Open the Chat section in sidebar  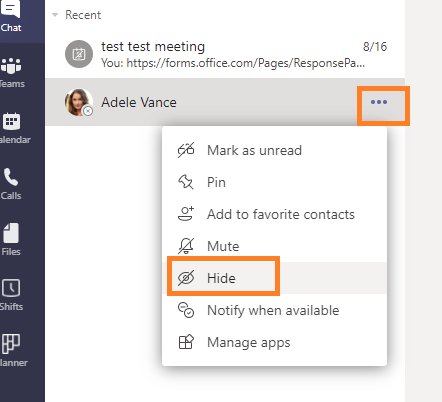pyautogui.click(x=12, y=17)
